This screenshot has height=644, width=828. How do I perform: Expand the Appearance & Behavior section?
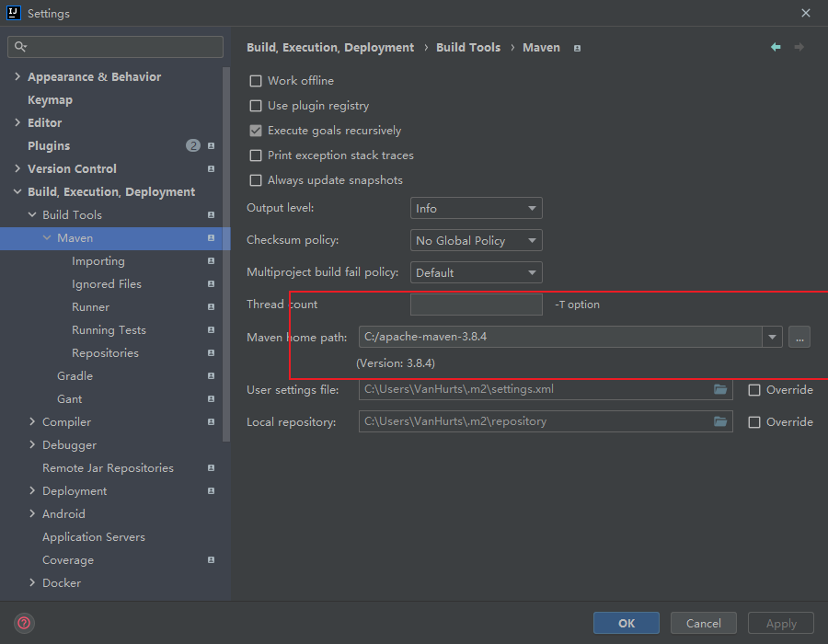(x=17, y=76)
